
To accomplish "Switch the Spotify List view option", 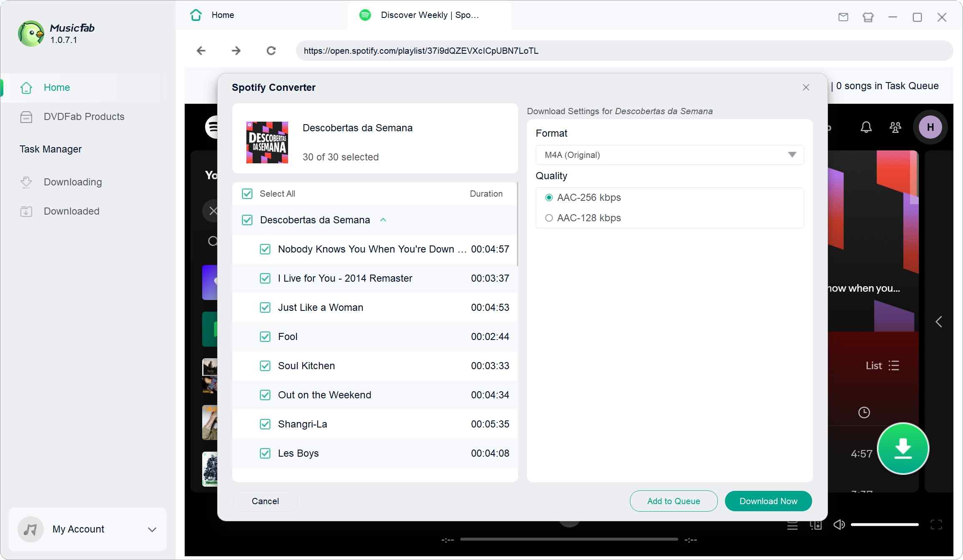I will point(882,366).
